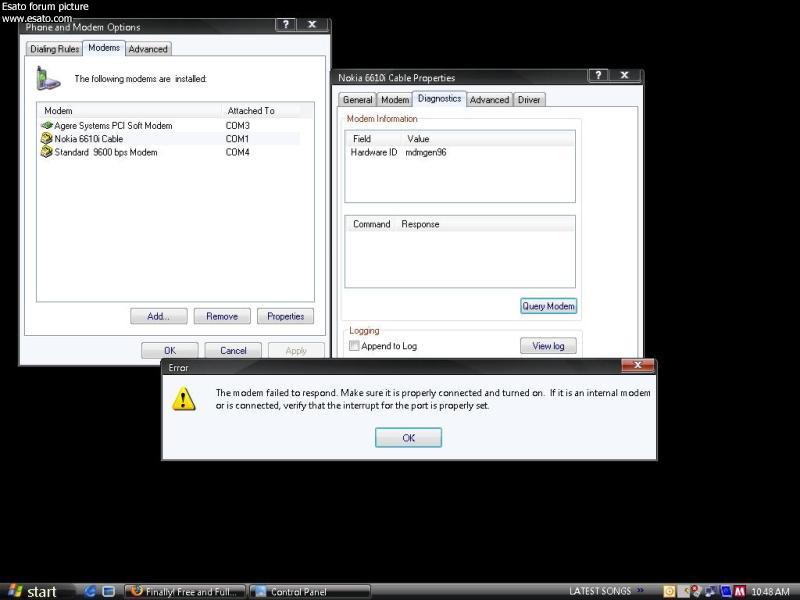Click the Agere Systems modem green icon
This screenshot has height=600, width=800.
pyautogui.click(x=47, y=126)
